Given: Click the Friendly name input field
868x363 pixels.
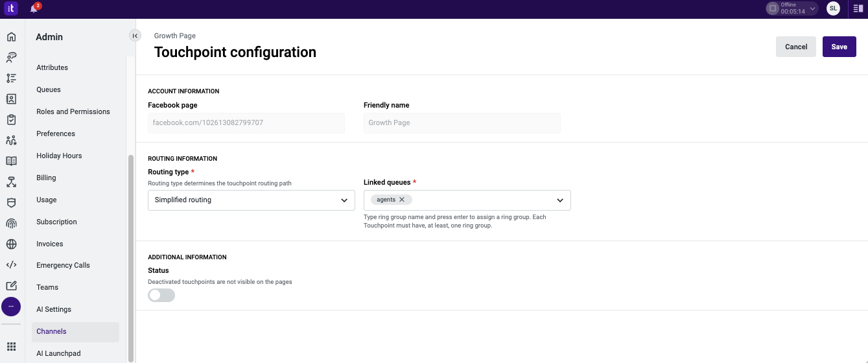Looking at the screenshot, I should pos(462,123).
